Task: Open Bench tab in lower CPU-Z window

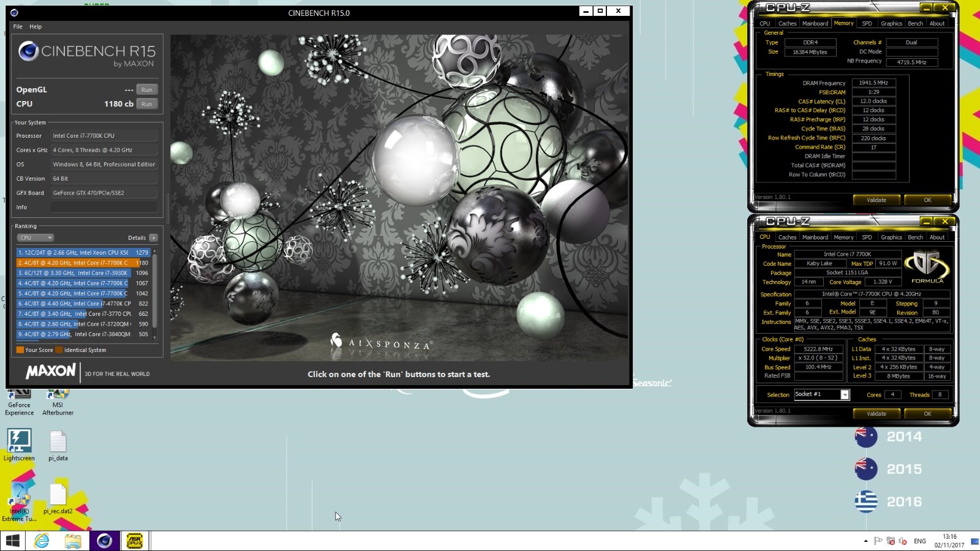Action: tap(915, 237)
